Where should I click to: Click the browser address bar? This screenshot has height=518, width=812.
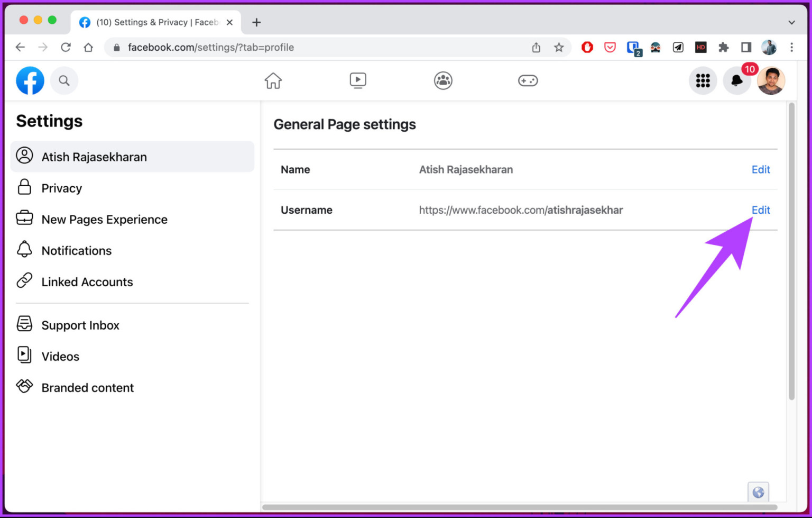[317, 48]
